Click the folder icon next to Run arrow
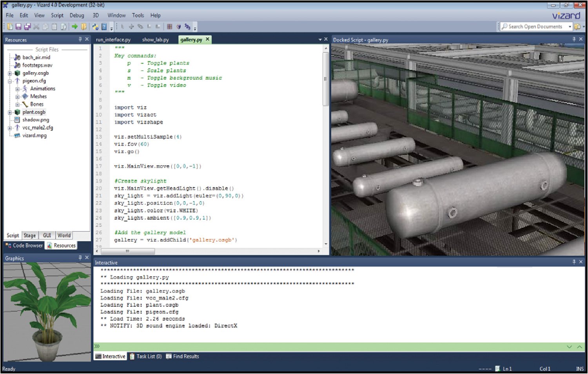This screenshot has width=588, height=374. [83, 27]
